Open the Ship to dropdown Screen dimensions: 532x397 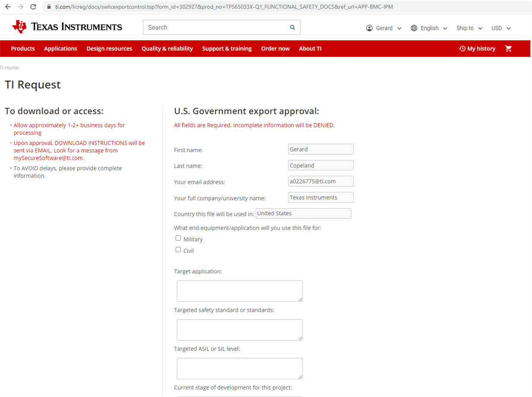(x=469, y=28)
